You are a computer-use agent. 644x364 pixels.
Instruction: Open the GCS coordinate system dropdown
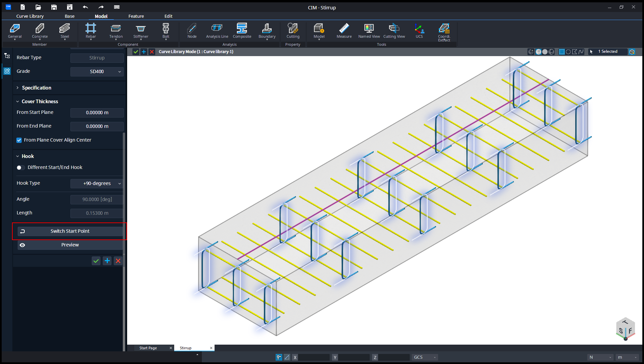(425, 357)
